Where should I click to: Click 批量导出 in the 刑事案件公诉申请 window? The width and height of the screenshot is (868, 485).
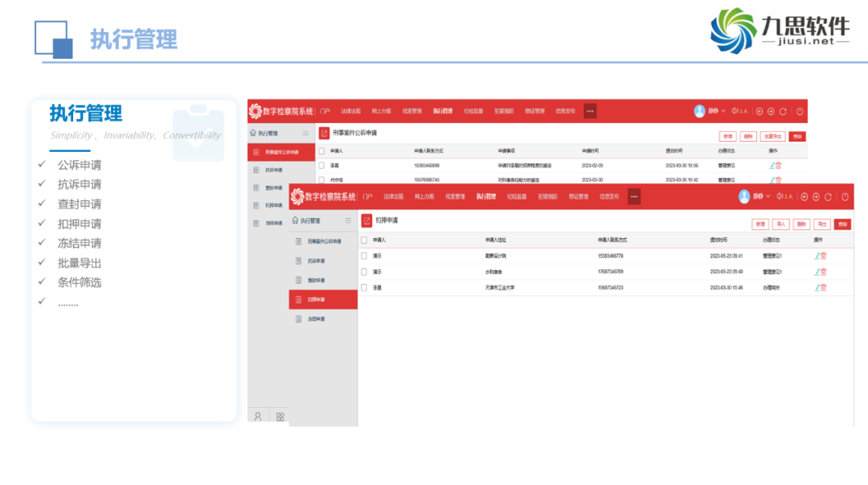tap(773, 137)
